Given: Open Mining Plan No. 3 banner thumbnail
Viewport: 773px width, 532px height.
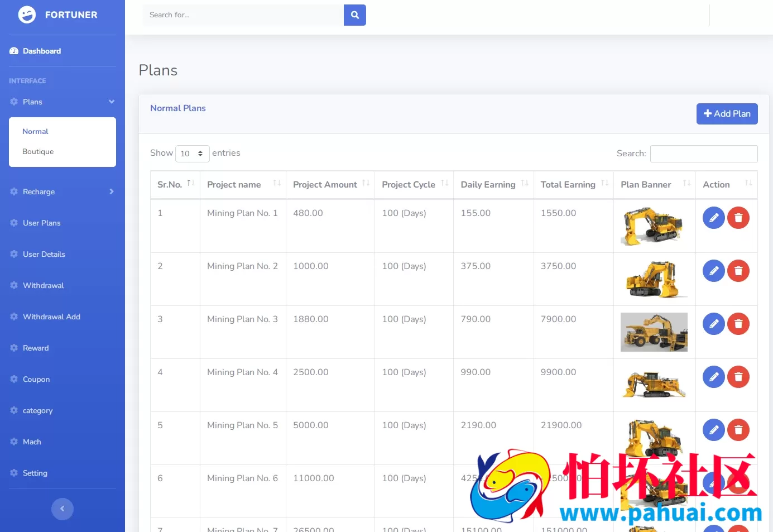Looking at the screenshot, I should coord(654,332).
